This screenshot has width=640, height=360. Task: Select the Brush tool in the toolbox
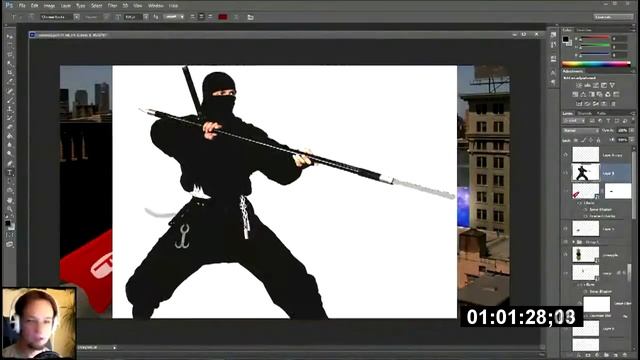10,100
